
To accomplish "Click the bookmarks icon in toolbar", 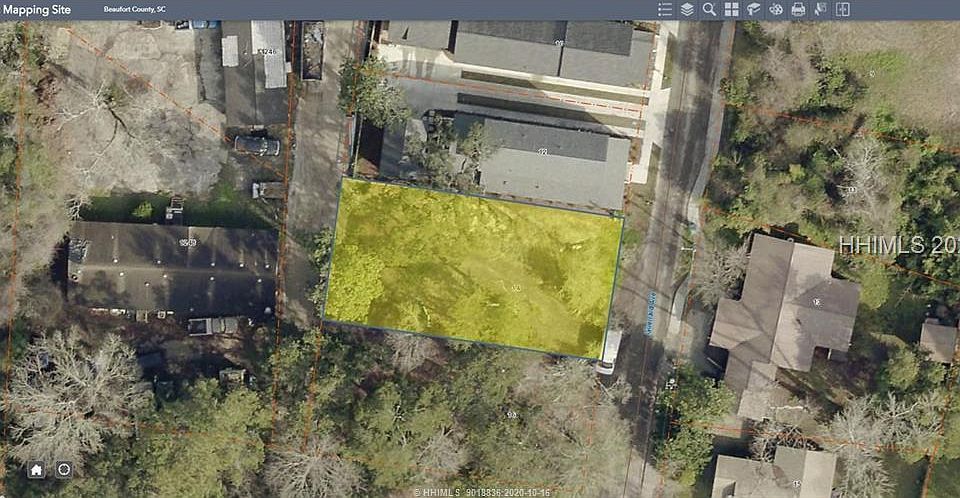I will [753, 9].
